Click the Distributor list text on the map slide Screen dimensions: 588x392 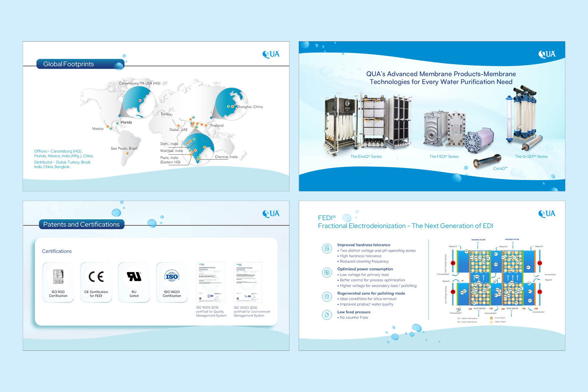tap(62, 165)
